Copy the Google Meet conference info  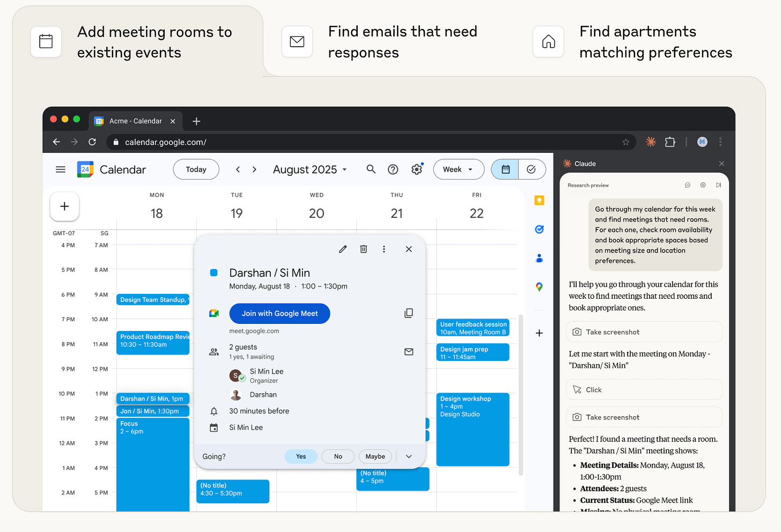coord(409,313)
